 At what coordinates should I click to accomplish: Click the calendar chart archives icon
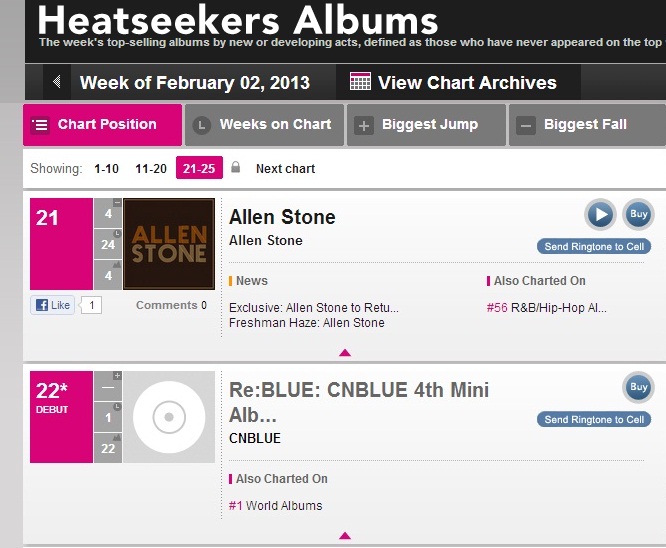coord(360,82)
